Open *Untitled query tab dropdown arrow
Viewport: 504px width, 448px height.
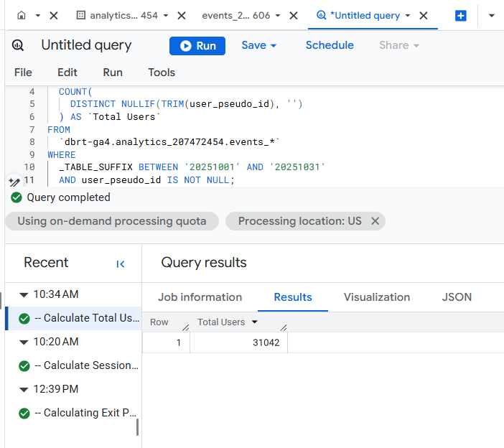(x=408, y=15)
